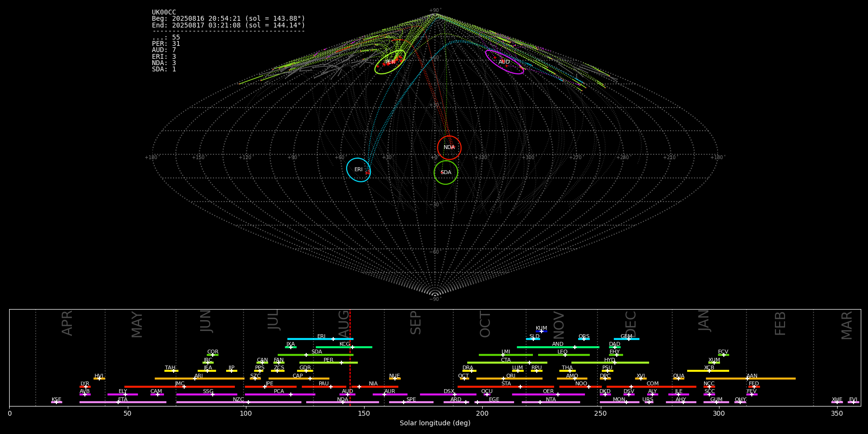Click the cyan ERI radiant circle on the sky map
Image resolution: width=868 pixels, height=434 pixels.
(x=358, y=170)
